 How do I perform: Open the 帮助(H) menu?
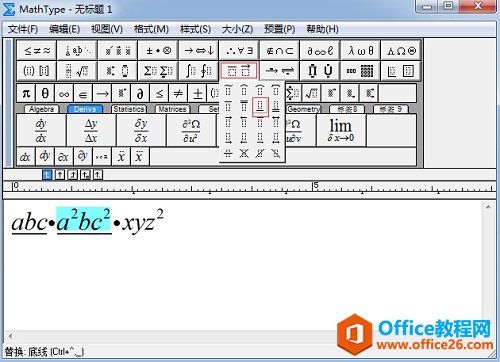tap(322, 29)
